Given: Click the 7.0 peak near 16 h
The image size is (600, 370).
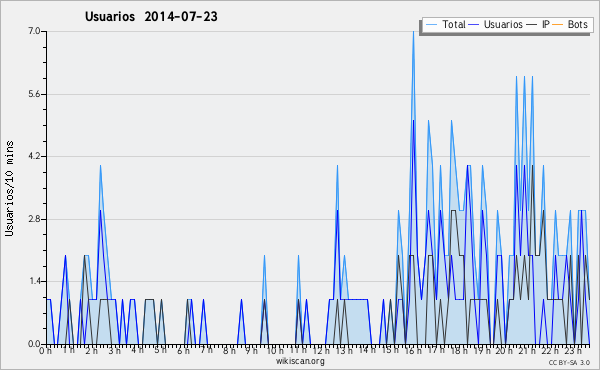Looking at the screenshot, I should 413,32.
